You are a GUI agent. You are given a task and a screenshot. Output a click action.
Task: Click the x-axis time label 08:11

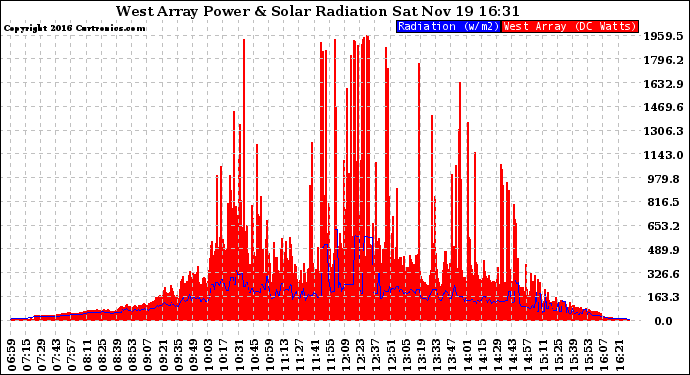point(88,355)
